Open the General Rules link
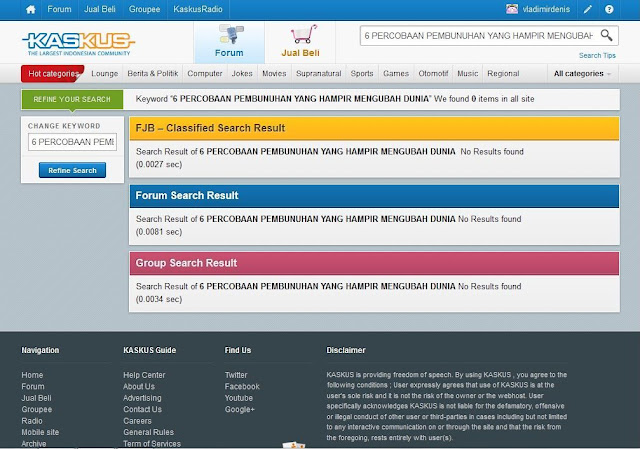The image size is (640, 449). [x=149, y=432]
